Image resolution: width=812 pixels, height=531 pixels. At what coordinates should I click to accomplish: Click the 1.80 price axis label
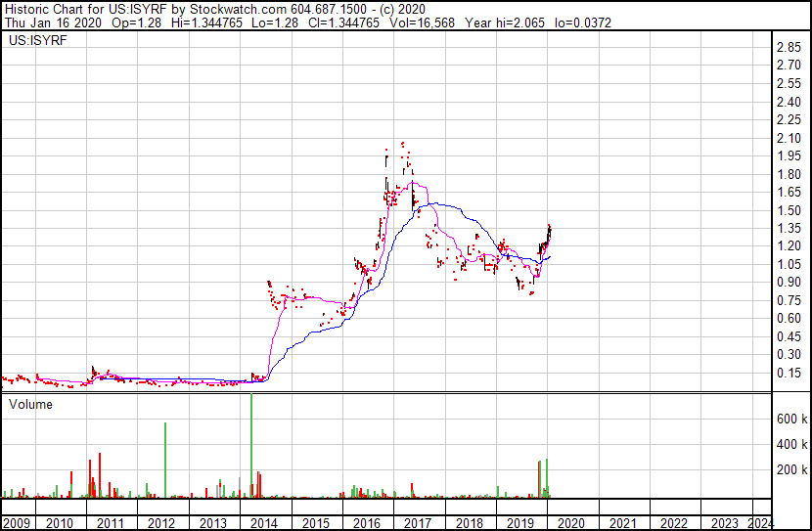click(x=789, y=174)
